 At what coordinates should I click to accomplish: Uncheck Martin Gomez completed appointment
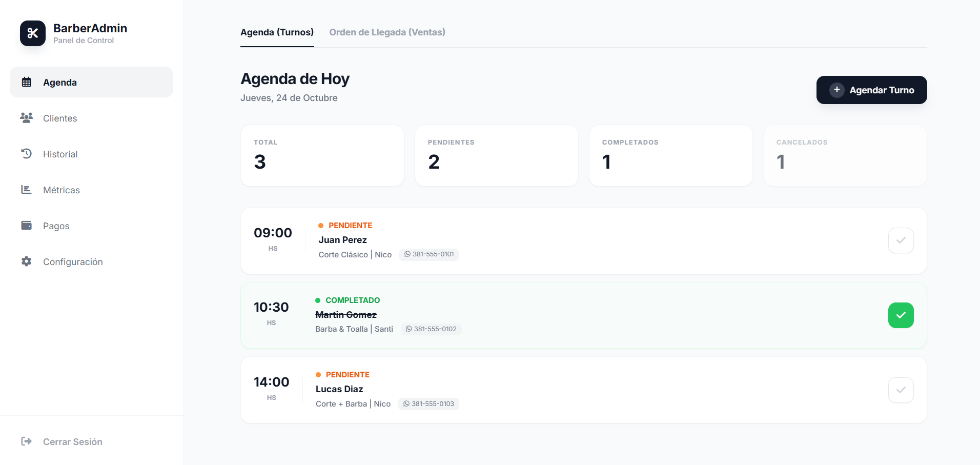(901, 315)
